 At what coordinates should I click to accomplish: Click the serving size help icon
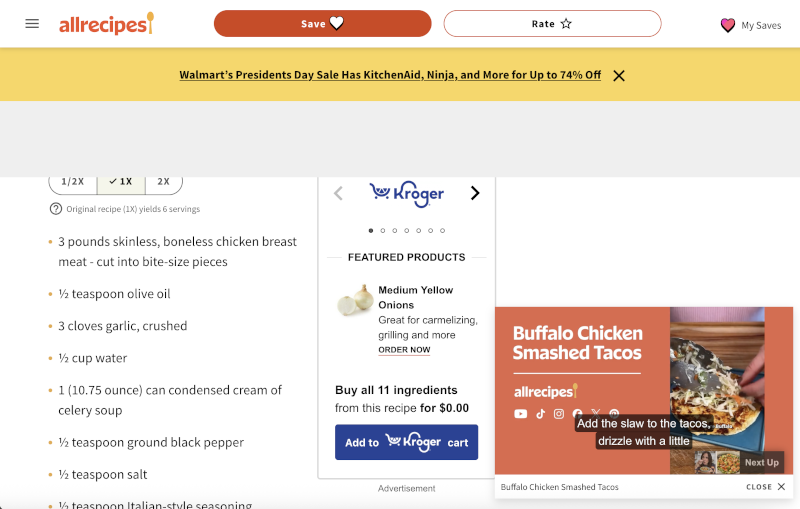(x=56, y=209)
